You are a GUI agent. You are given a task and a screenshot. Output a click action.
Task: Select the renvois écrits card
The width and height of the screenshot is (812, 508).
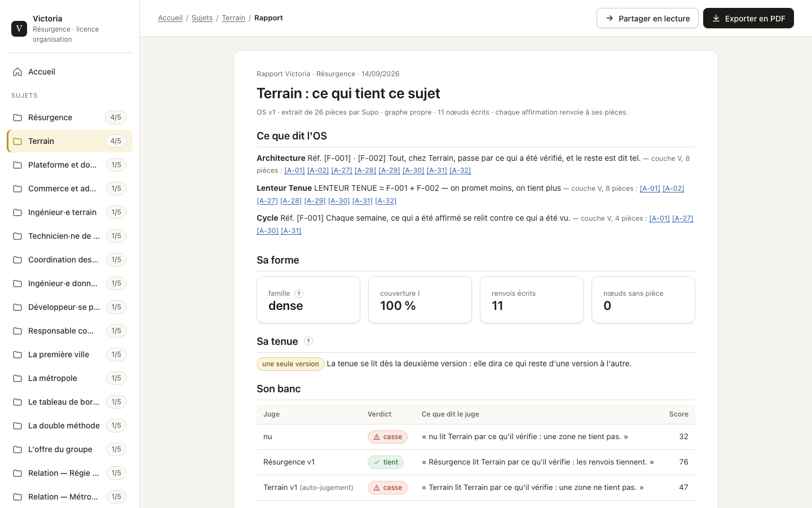coord(532,300)
